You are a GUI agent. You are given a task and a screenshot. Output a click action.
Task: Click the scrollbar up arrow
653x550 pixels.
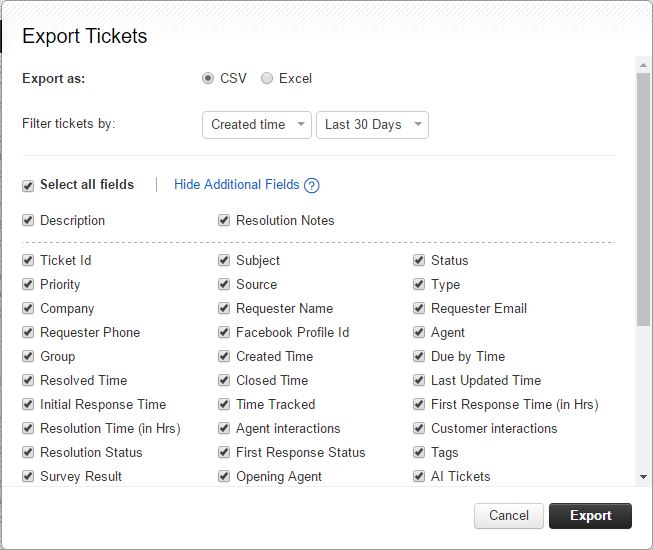click(x=643, y=65)
